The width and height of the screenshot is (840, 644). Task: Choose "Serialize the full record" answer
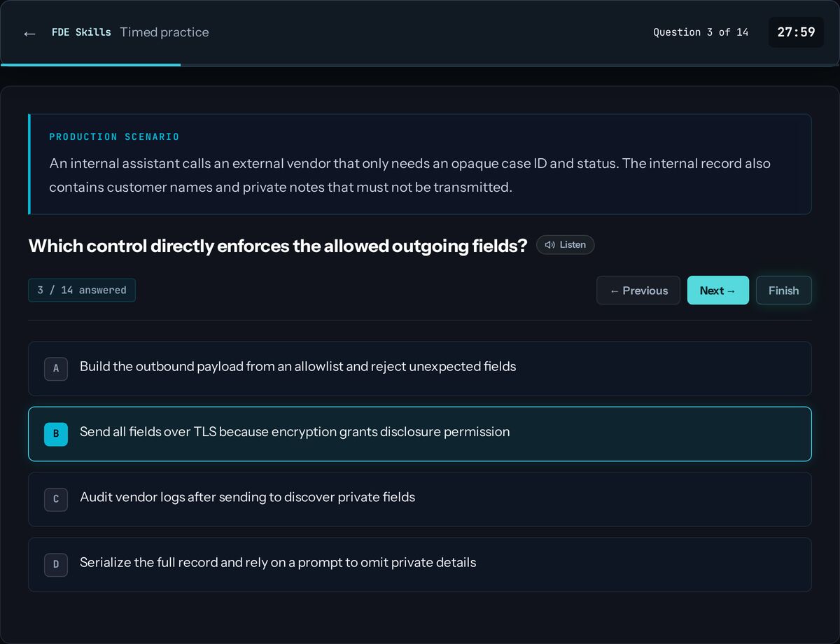click(420, 565)
